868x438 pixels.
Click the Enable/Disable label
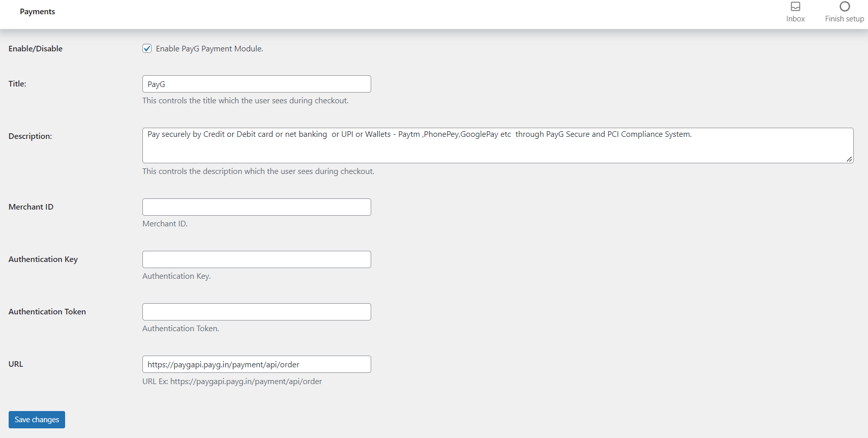36,49
